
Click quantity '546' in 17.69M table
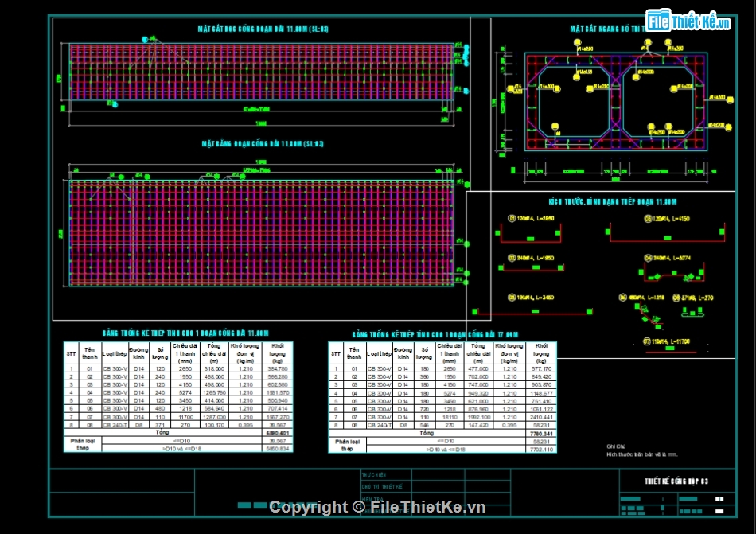424,425
